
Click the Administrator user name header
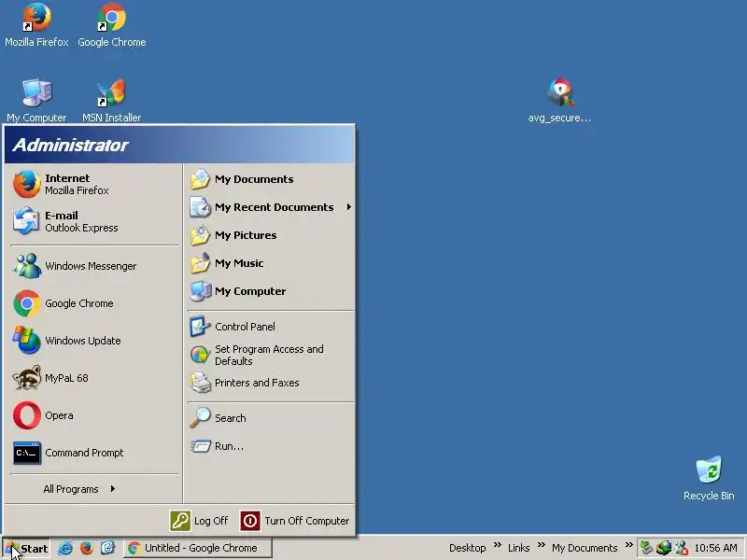click(71, 146)
